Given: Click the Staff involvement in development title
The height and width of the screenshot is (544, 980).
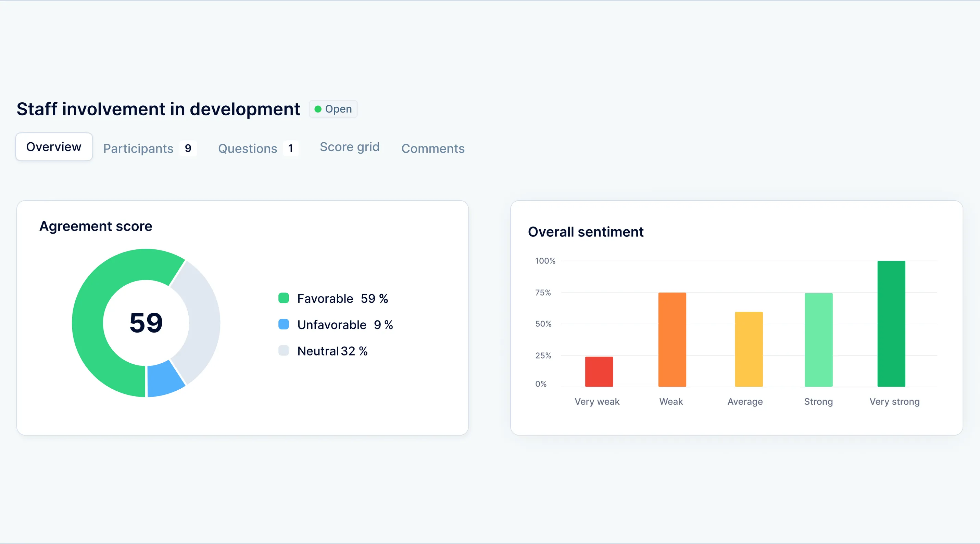Looking at the screenshot, I should 158,109.
